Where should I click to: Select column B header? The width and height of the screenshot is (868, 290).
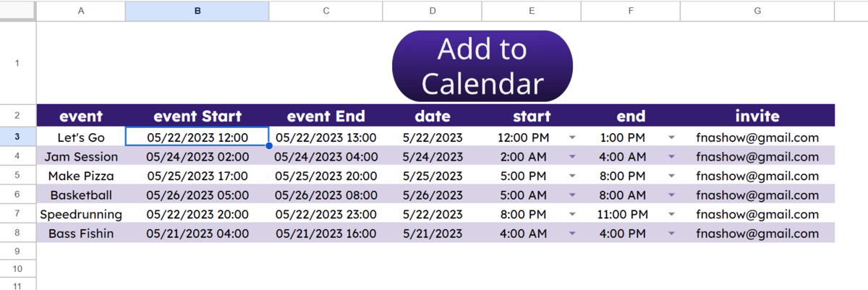pyautogui.click(x=197, y=11)
